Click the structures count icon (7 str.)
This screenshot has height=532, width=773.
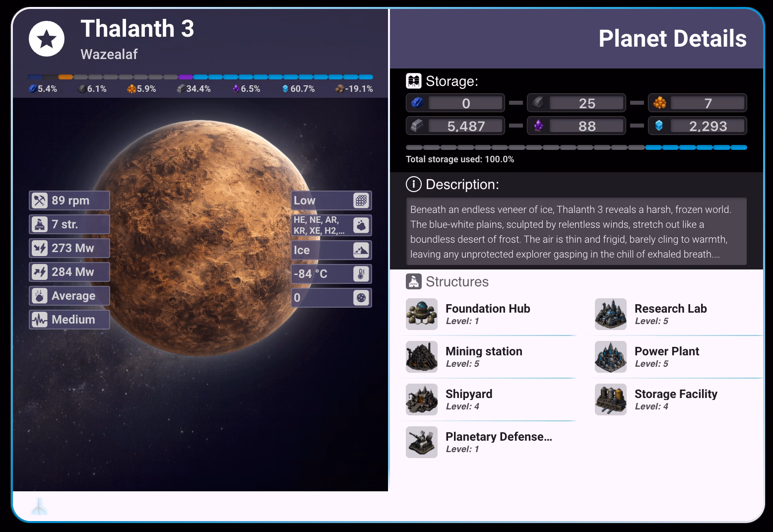pos(39,224)
